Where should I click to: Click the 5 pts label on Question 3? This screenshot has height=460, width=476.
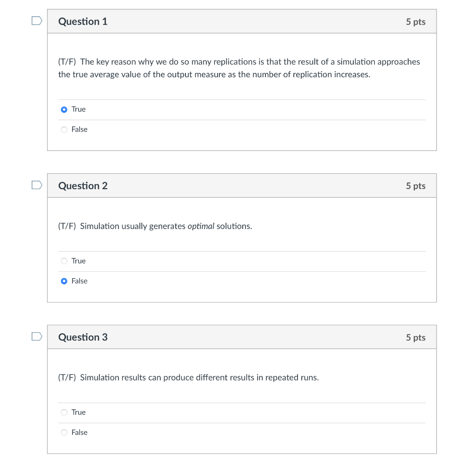416,337
